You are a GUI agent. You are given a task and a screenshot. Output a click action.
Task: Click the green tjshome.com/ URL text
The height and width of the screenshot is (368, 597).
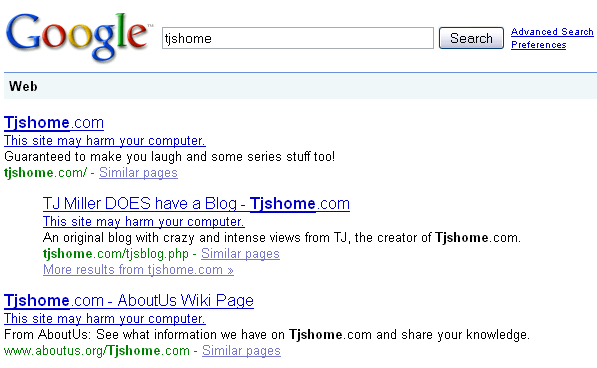(45, 172)
